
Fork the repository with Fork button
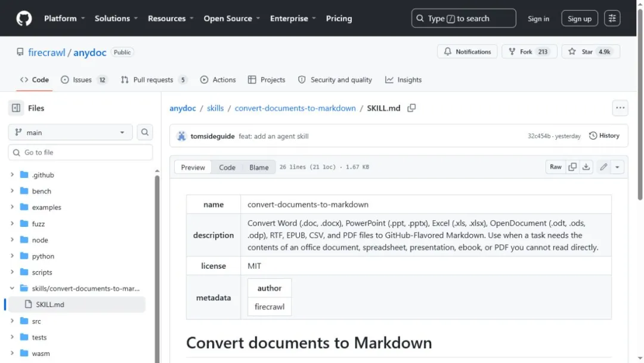[x=529, y=51]
